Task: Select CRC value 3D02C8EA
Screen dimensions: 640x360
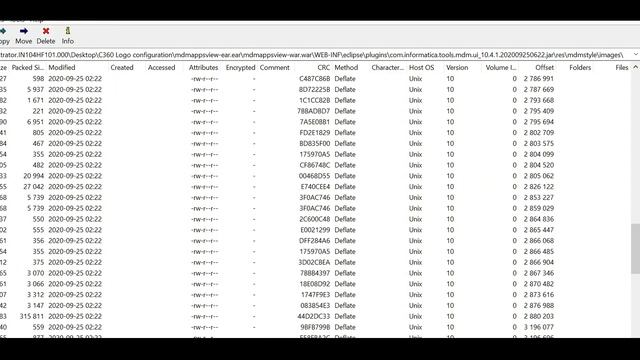Action: (x=314, y=262)
